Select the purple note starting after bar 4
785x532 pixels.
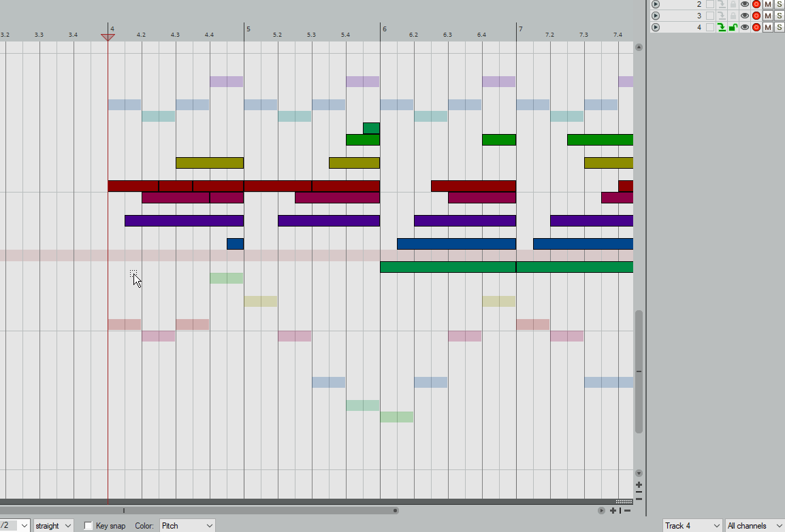click(185, 220)
